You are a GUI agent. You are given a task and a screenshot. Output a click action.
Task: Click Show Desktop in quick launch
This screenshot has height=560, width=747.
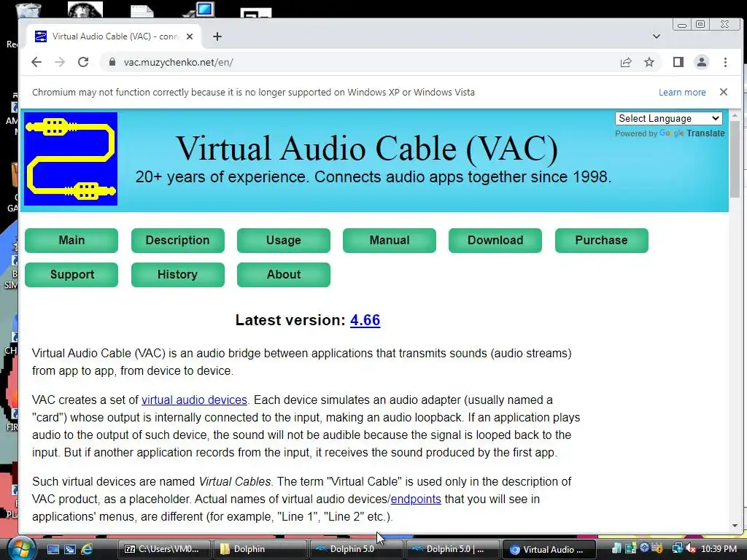coord(53,549)
